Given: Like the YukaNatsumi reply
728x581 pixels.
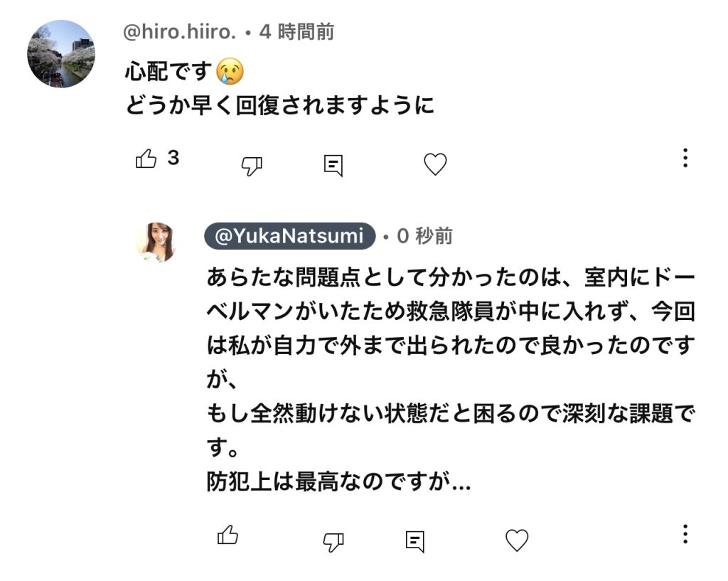Looking at the screenshot, I should 227,535.
